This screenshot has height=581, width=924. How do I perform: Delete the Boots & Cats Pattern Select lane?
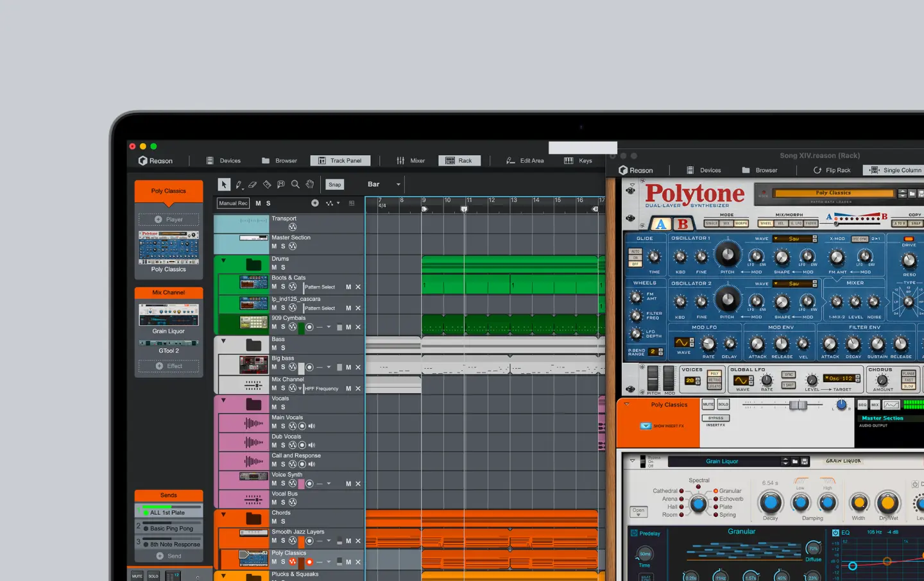pos(358,287)
